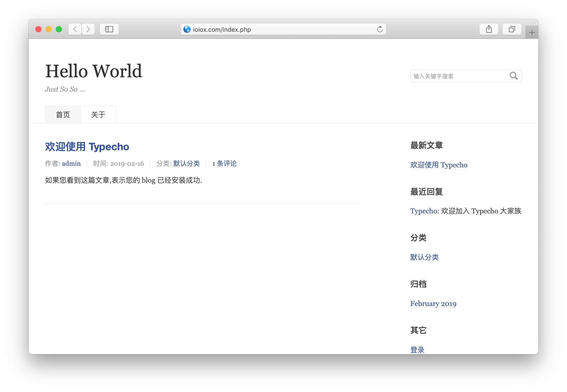567x392 pixels.
Task: Open the Share sheet icon
Action: (x=489, y=29)
